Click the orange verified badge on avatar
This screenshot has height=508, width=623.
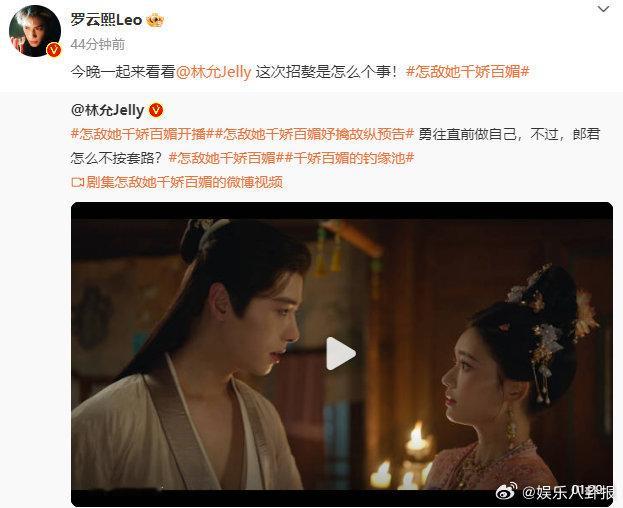pos(54,50)
